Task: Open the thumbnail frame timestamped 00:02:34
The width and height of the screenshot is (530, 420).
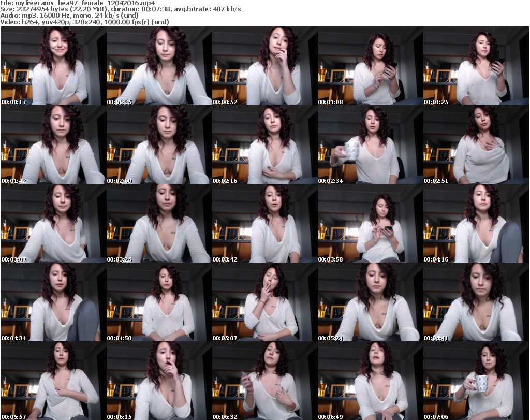Action: coord(371,144)
